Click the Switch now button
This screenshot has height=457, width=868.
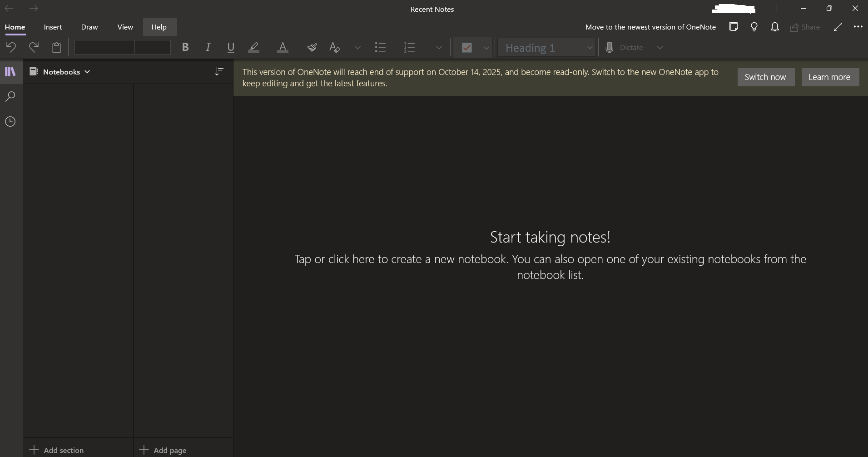766,77
